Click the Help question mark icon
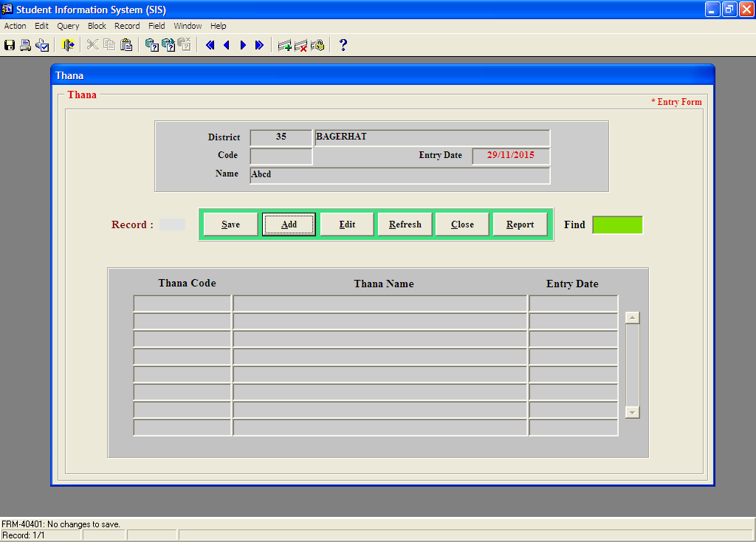 (343, 45)
